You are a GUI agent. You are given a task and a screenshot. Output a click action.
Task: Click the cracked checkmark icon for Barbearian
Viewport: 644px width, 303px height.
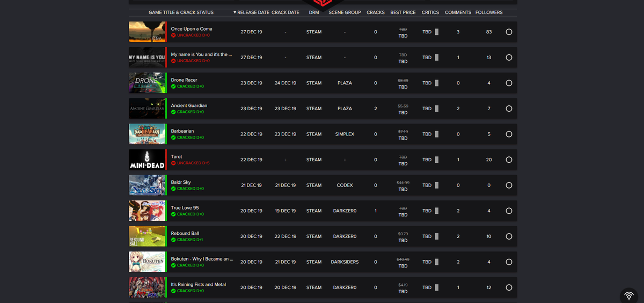click(x=173, y=138)
